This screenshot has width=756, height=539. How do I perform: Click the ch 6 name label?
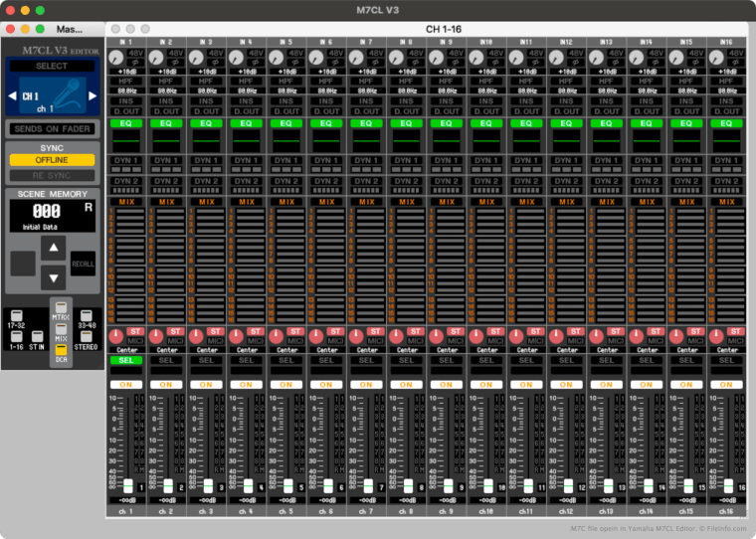[x=326, y=511]
